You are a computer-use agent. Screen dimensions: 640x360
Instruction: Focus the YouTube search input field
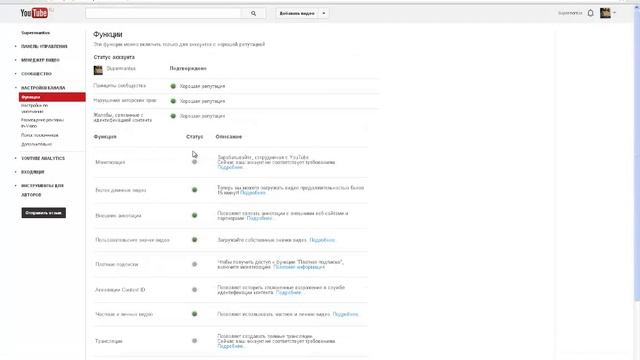click(163, 13)
